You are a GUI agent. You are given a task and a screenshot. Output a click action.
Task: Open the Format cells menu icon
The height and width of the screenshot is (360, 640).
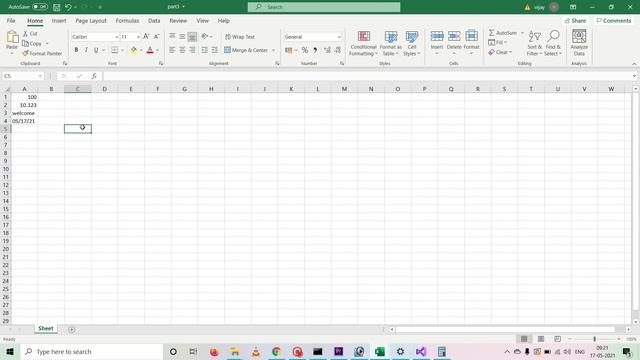pos(471,36)
